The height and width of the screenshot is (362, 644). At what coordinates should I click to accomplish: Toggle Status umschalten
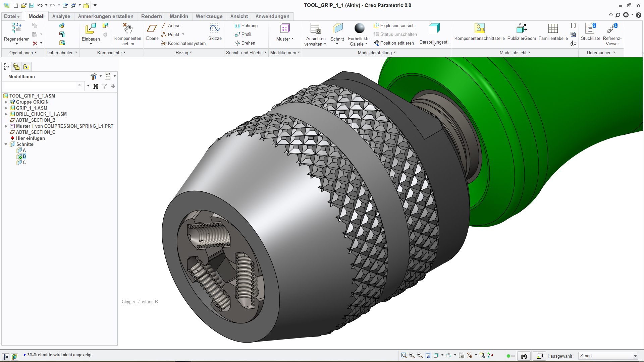click(x=395, y=34)
